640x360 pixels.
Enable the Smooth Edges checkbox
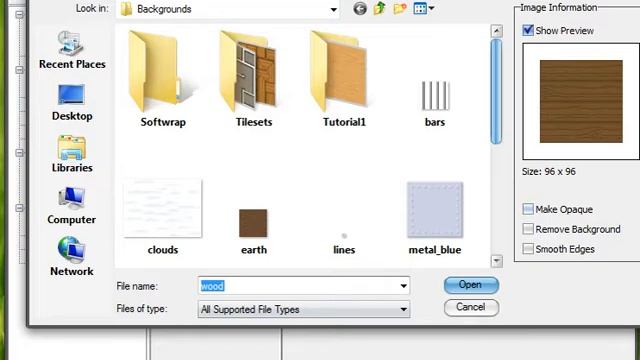coord(528,249)
